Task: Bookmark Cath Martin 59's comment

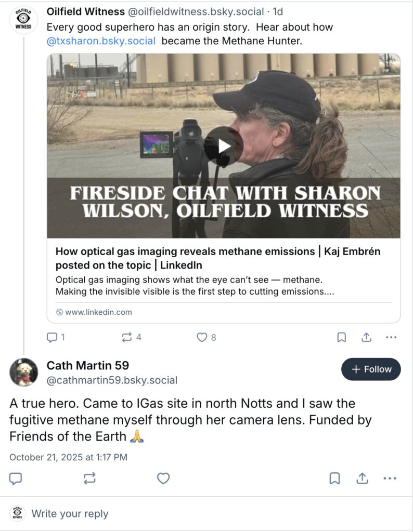Action: (335, 478)
